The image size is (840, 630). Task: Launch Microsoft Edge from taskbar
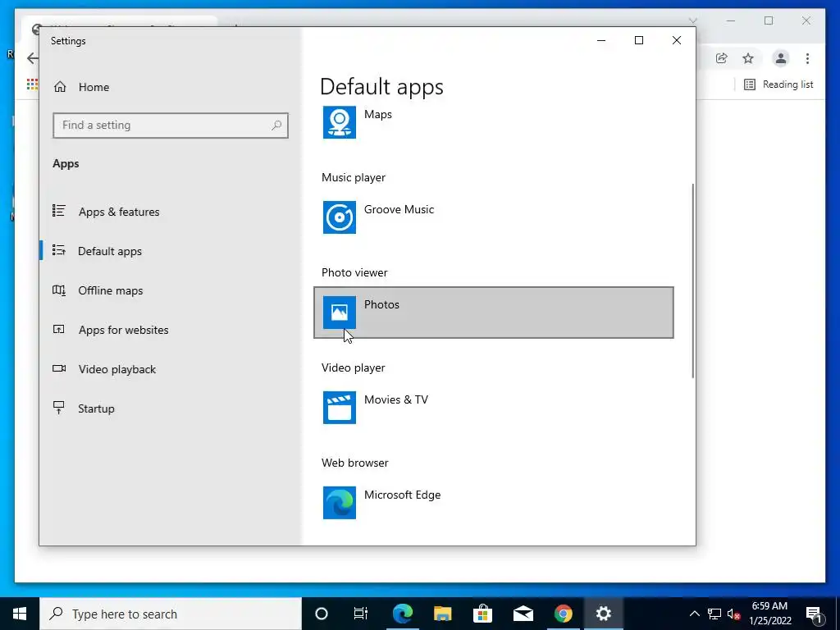(402, 614)
